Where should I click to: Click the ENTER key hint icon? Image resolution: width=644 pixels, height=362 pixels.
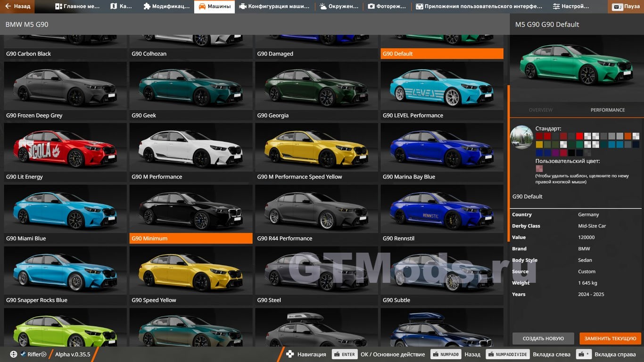[345, 354]
